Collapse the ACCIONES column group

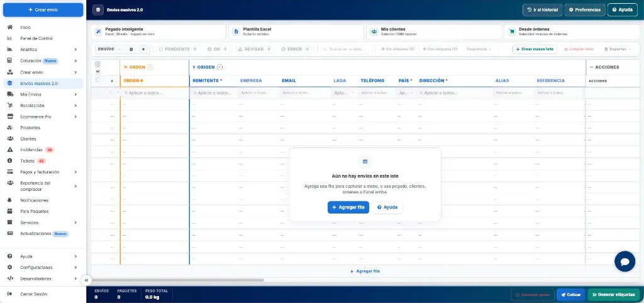click(x=591, y=67)
